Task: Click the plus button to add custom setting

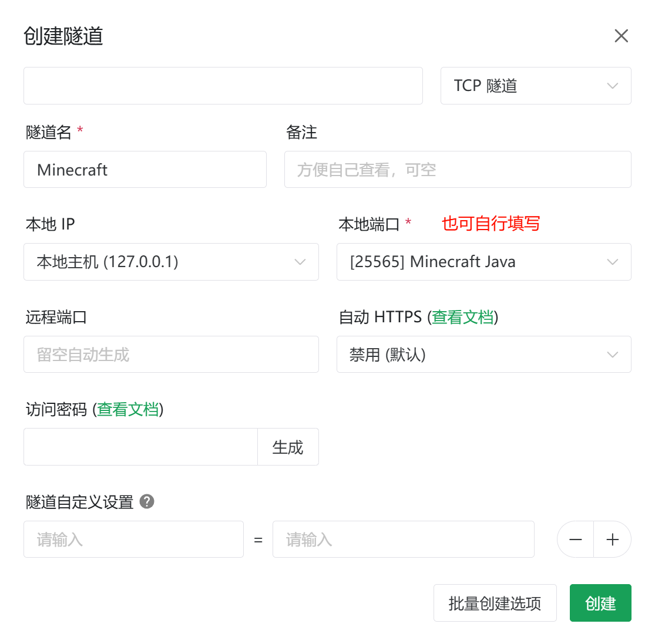Action: click(x=612, y=540)
